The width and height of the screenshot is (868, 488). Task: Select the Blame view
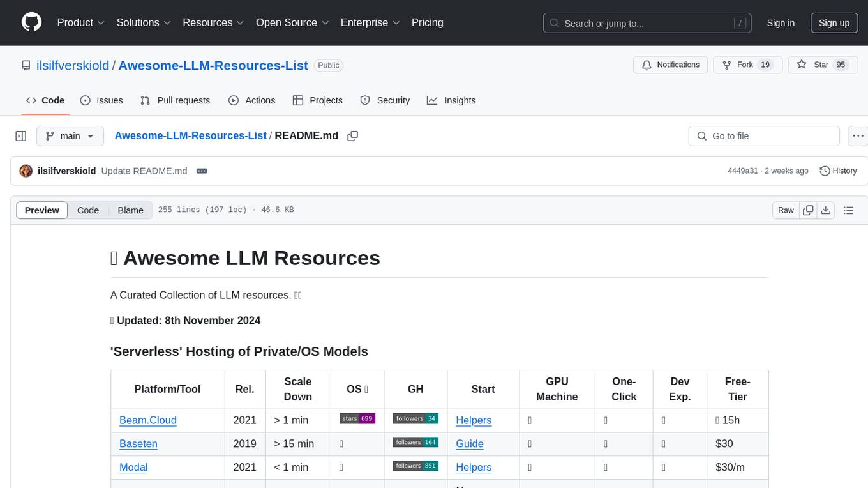(131, 210)
